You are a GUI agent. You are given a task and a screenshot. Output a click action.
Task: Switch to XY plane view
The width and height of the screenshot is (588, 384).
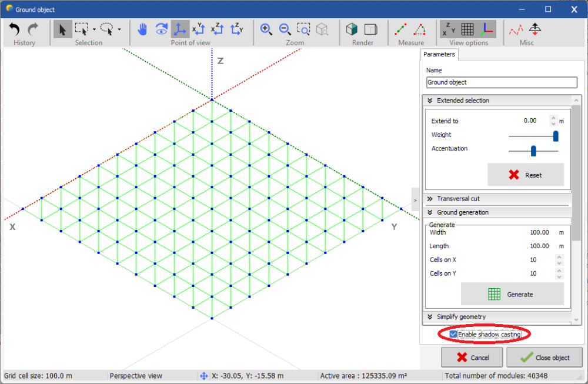click(x=199, y=29)
